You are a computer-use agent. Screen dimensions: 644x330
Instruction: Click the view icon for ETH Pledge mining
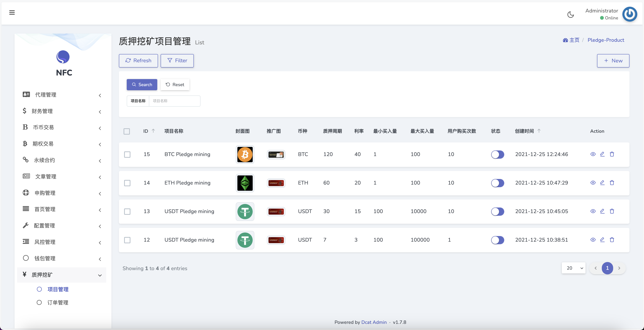pyautogui.click(x=593, y=183)
